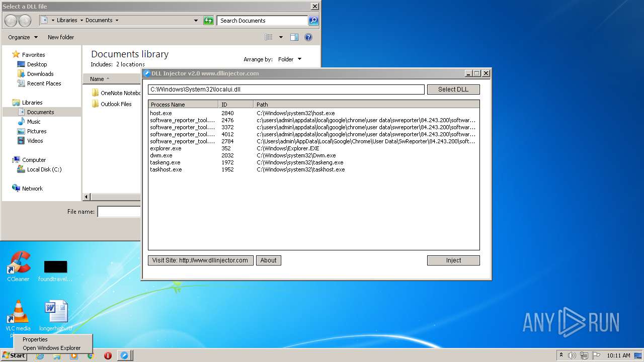The image size is (644, 362).
Task: Select Favorites in navigation pane
Action: [33, 55]
